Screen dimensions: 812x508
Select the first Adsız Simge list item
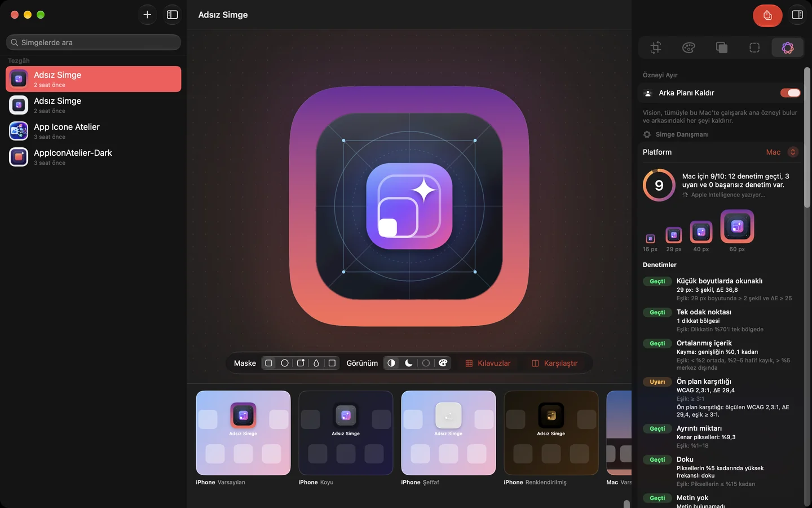tap(94, 79)
